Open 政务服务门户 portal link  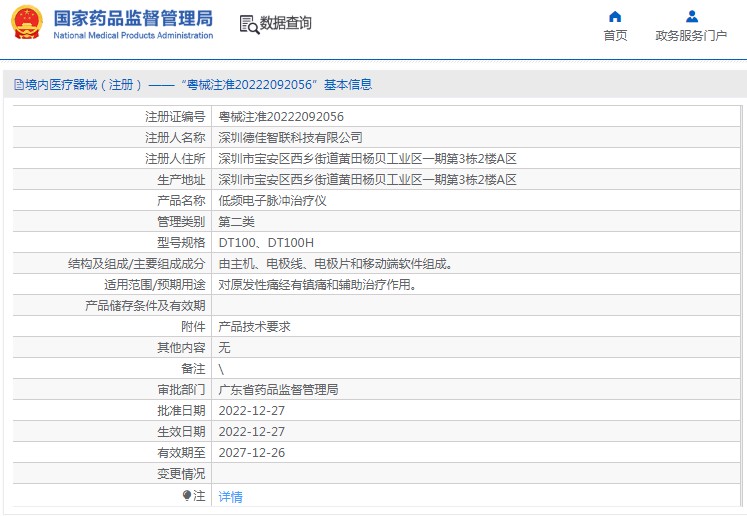[691, 35]
